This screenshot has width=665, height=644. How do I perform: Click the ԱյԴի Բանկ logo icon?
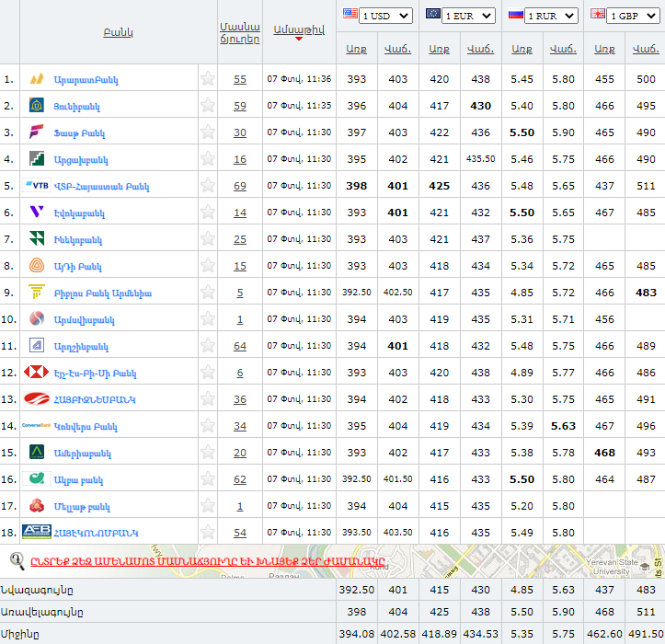[37, 265]
